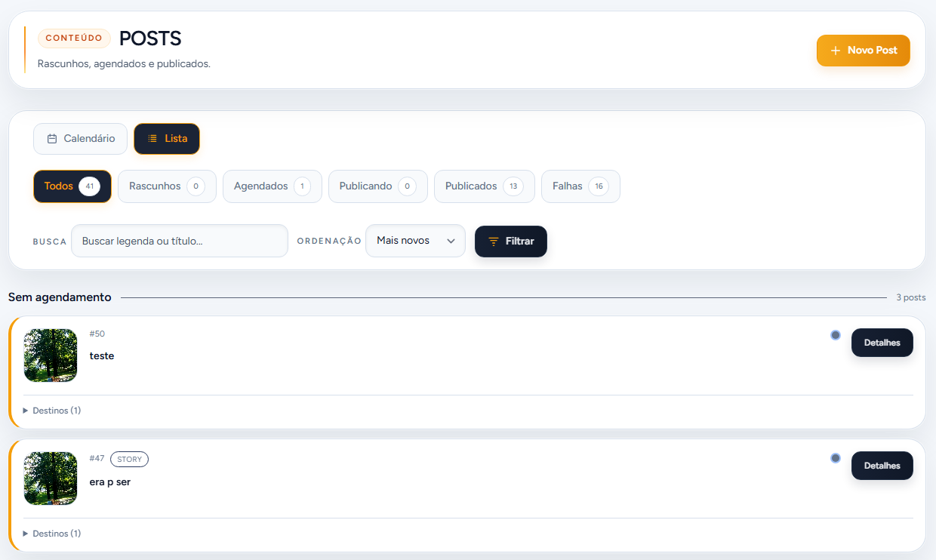
Task: Switch to the Calendário view
Action: click(x=80, y=139)
